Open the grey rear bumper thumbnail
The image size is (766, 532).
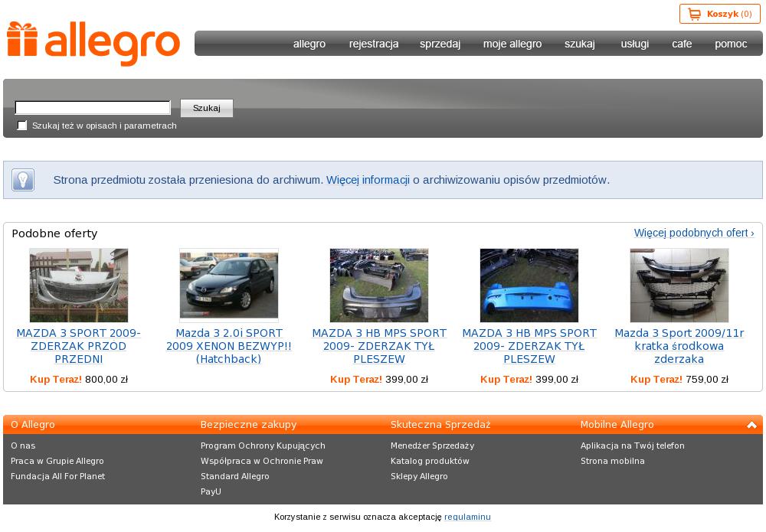pos(379,285)
